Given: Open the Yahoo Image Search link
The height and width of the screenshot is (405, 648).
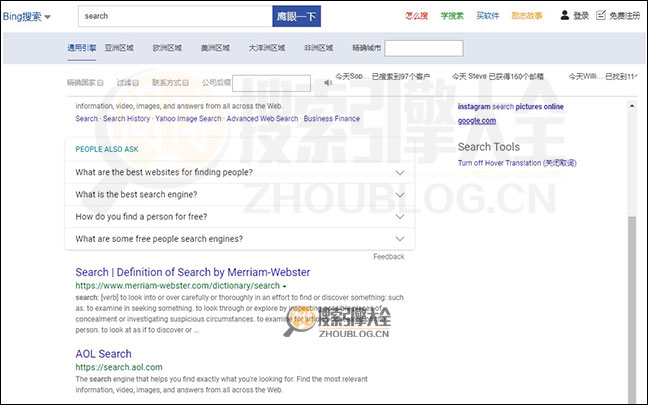Looking at the screenshot, I should (188, 119).
